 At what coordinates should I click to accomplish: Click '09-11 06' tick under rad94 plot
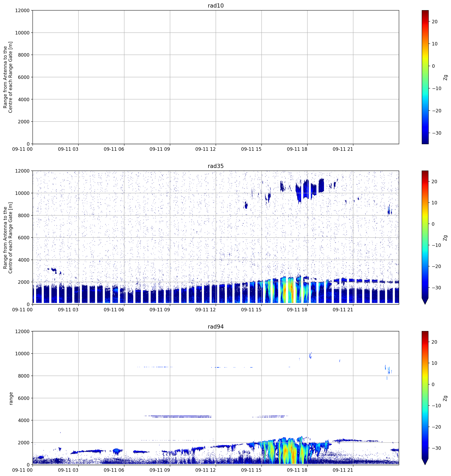[x=114, y=470]
